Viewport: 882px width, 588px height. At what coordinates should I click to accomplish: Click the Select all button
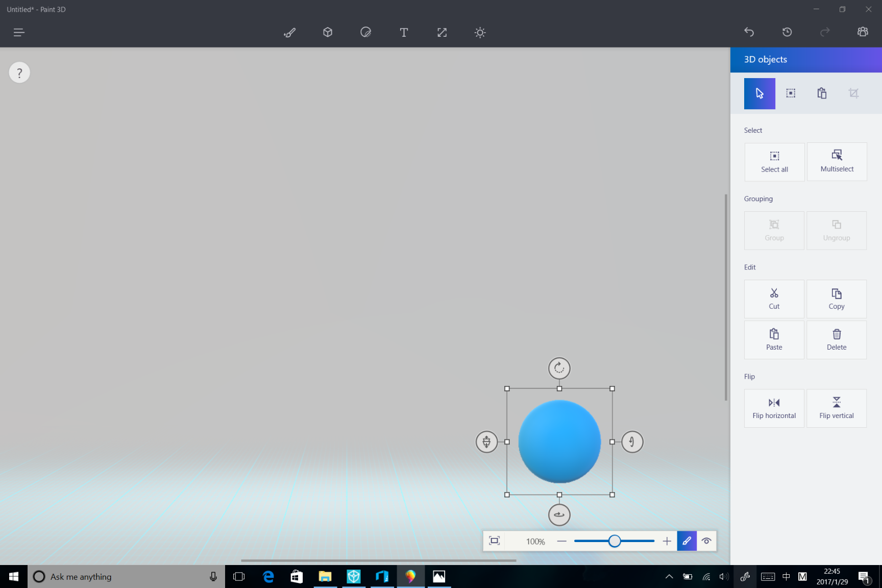(774, 162)
